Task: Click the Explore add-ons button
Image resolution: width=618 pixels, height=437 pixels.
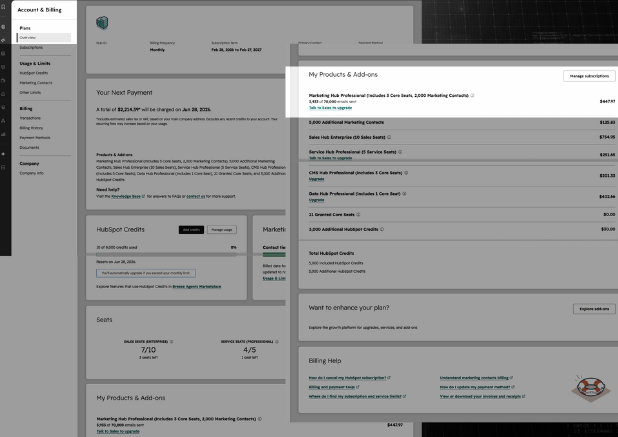Action: pyautogui.click(x=594, y=309)
